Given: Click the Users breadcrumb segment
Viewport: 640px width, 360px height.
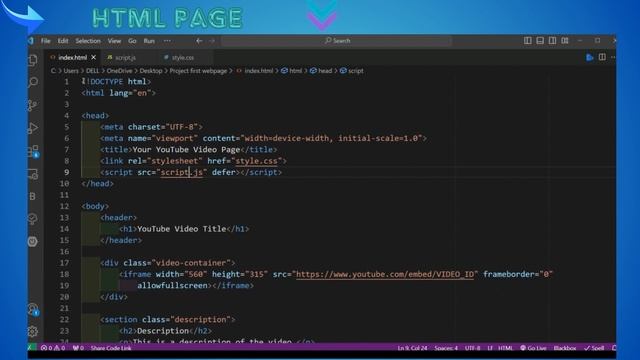Looking at the screenshot, I should click(71, 71).
